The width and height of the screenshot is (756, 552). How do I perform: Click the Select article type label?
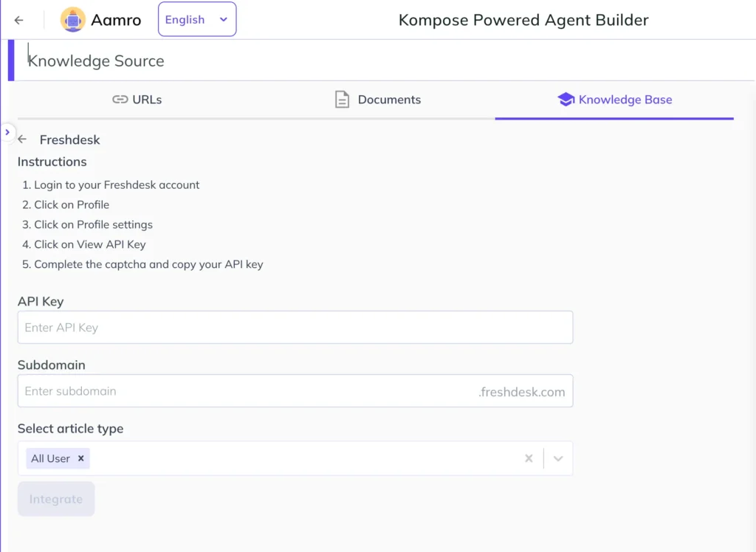(70, 429)
